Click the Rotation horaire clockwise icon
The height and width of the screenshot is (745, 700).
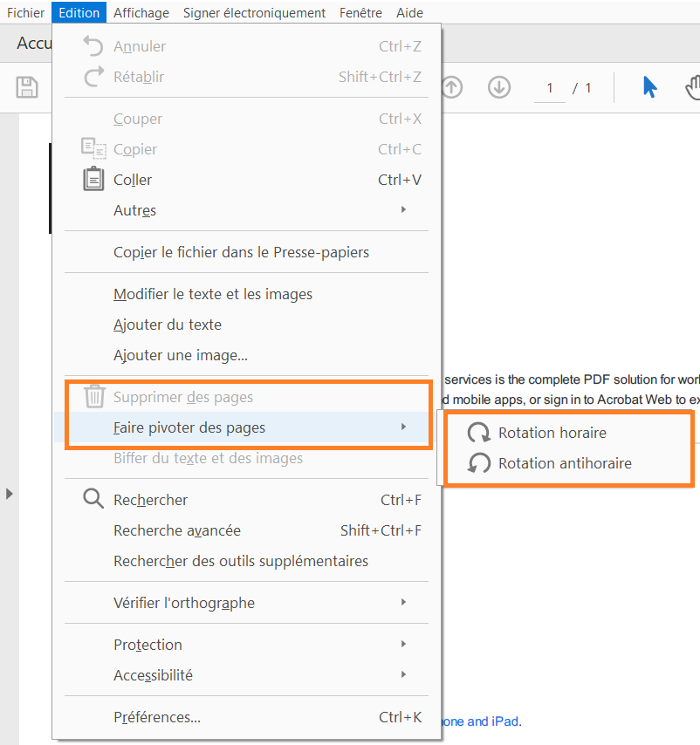(x=478, y=432)
